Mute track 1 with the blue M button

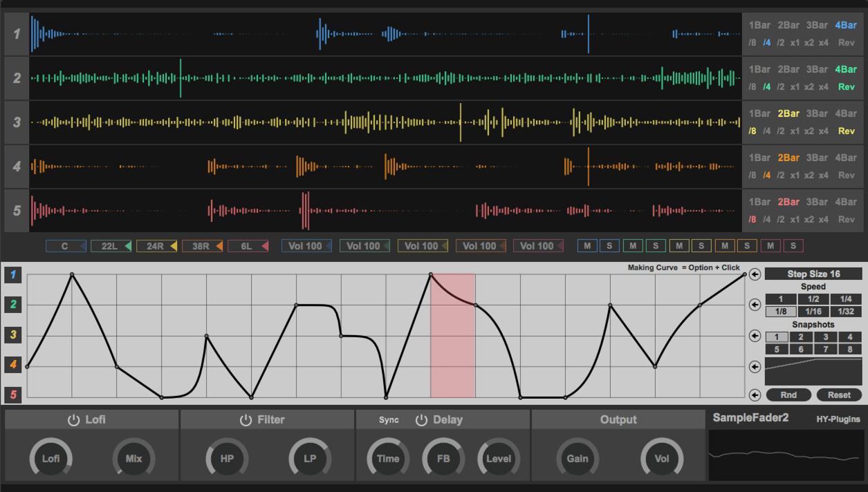click(587, 246)
